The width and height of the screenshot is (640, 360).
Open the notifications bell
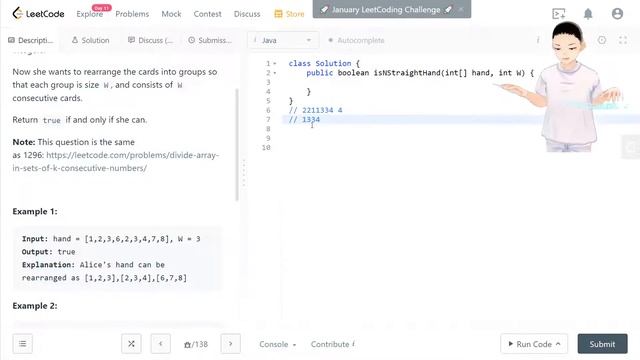click(x=588, y=14)
